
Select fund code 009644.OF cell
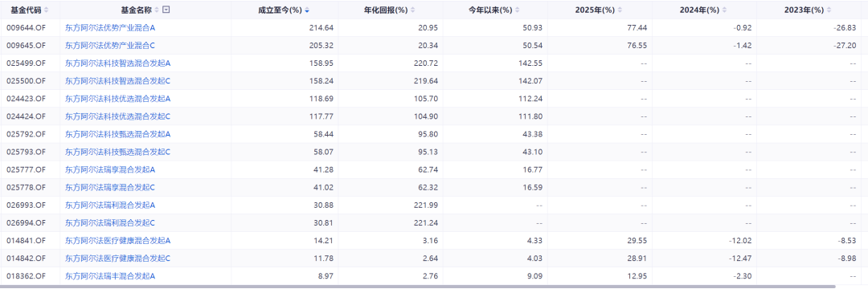pos(25,27)
